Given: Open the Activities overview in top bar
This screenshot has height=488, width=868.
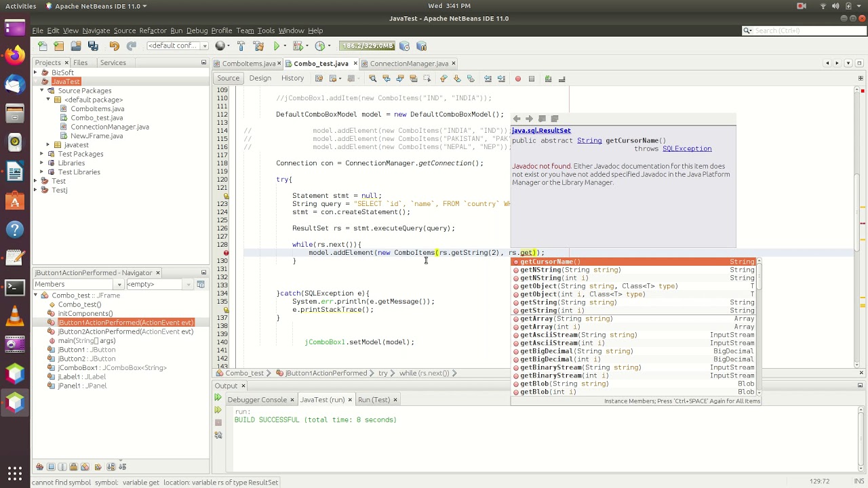Looking at the screenshot, I should coord(21,6).
